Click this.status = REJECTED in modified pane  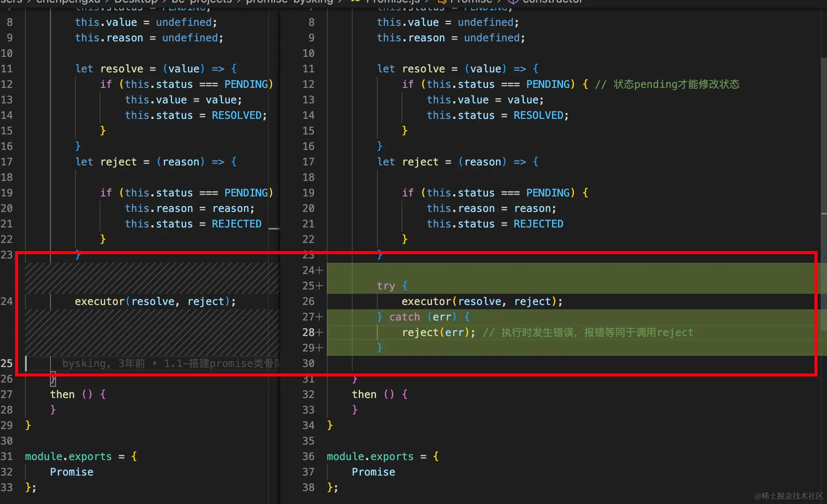495,224
